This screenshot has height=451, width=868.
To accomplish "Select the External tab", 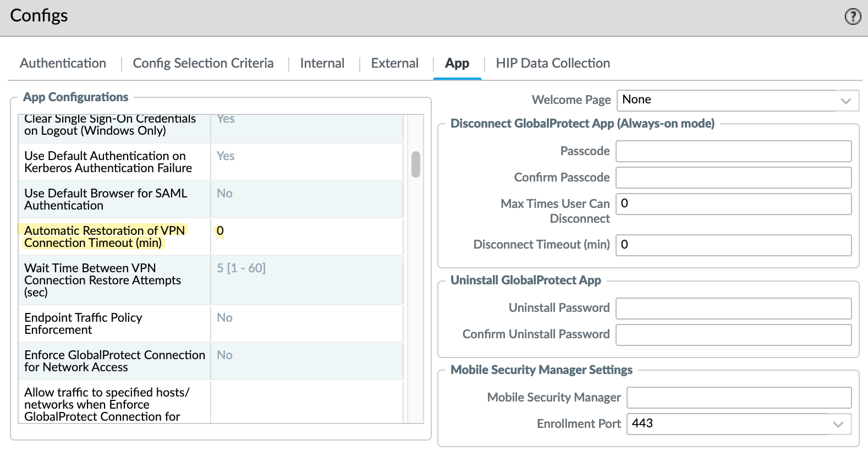I will pos(394,63).
